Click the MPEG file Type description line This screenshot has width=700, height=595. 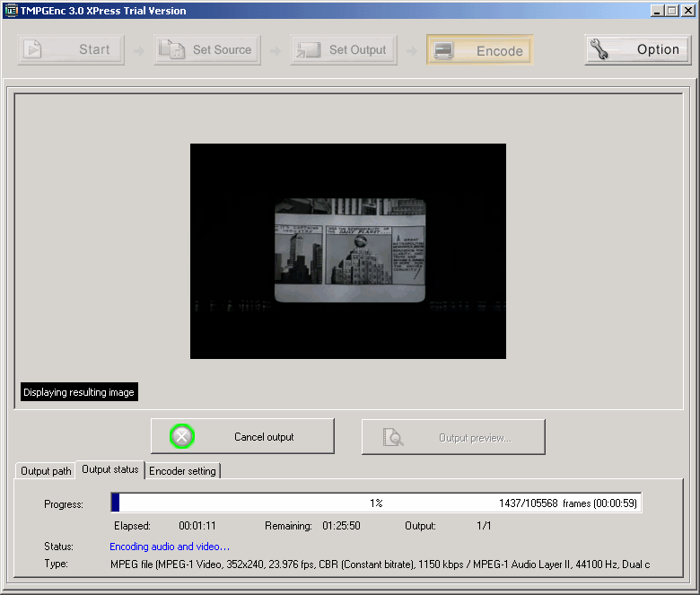380,564
